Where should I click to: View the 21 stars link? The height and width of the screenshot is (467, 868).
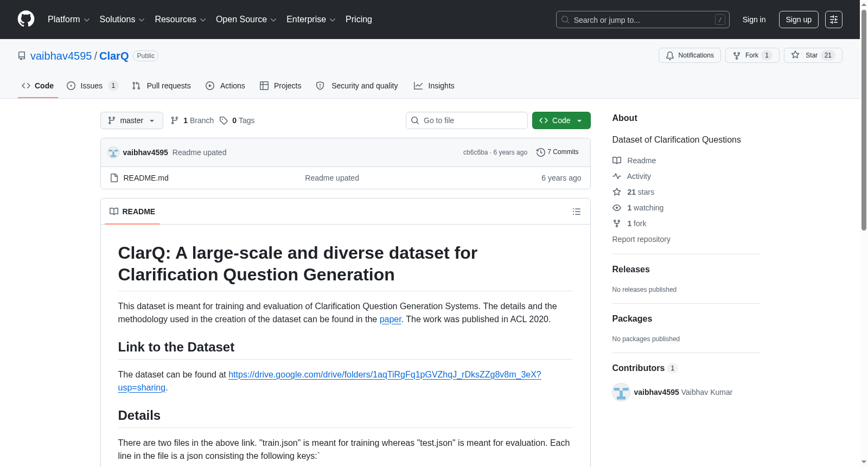click(x=633, y=192)
